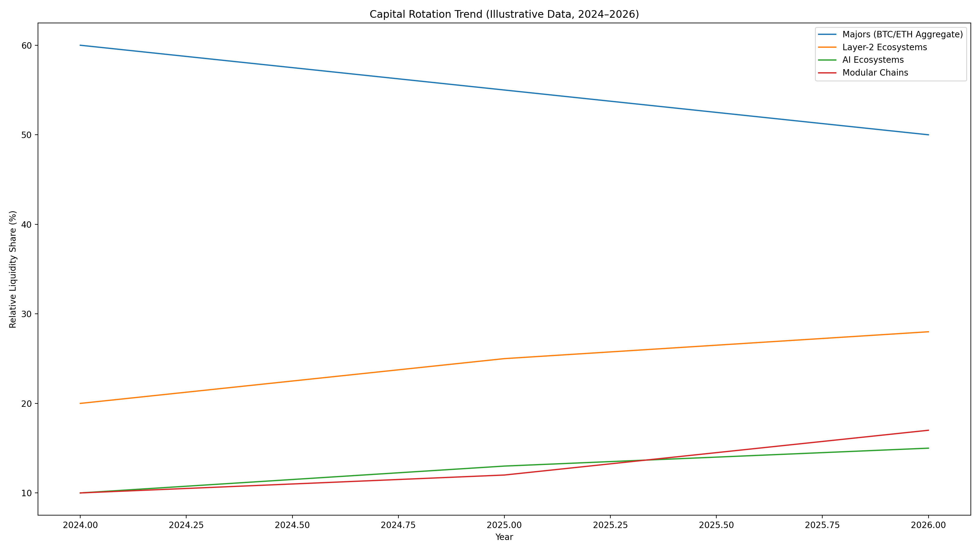Click the orange Layer-2 legend line swatch
980x551 pixels.
827,47
